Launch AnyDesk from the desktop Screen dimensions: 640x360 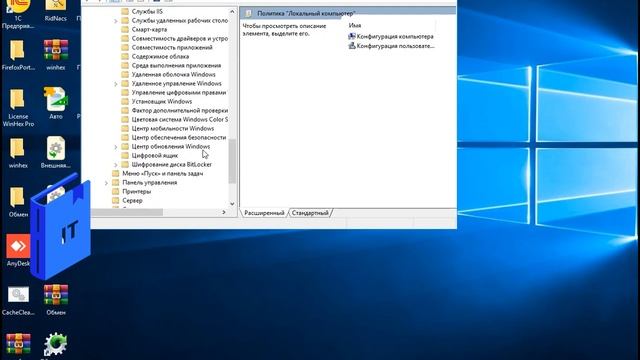click(x=18, y=250)
